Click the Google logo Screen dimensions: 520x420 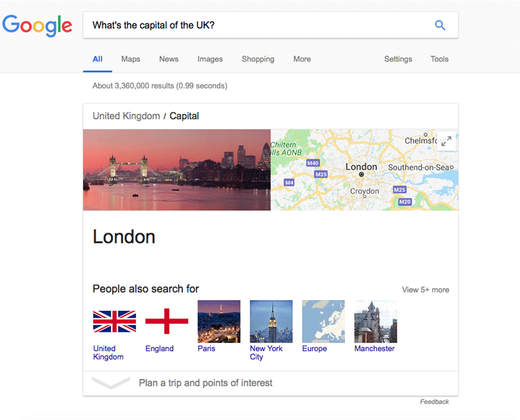[37, 26]
